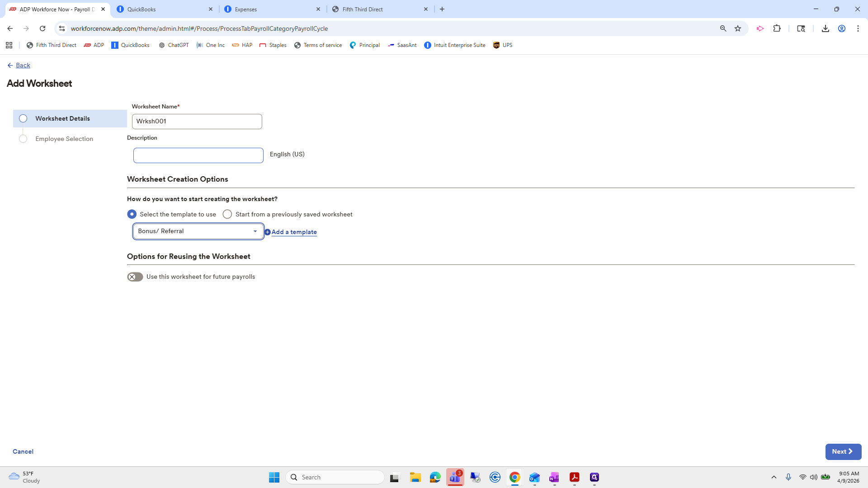This screenshot has height=488, width=868.
Task: Open the browser Downloads icon
Action: 825,28
